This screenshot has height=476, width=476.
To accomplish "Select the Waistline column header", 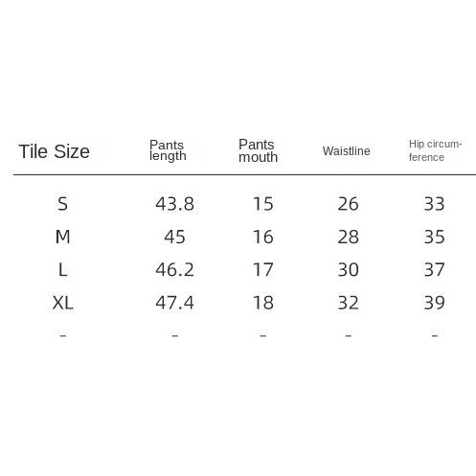I will (x=346, y=151).
